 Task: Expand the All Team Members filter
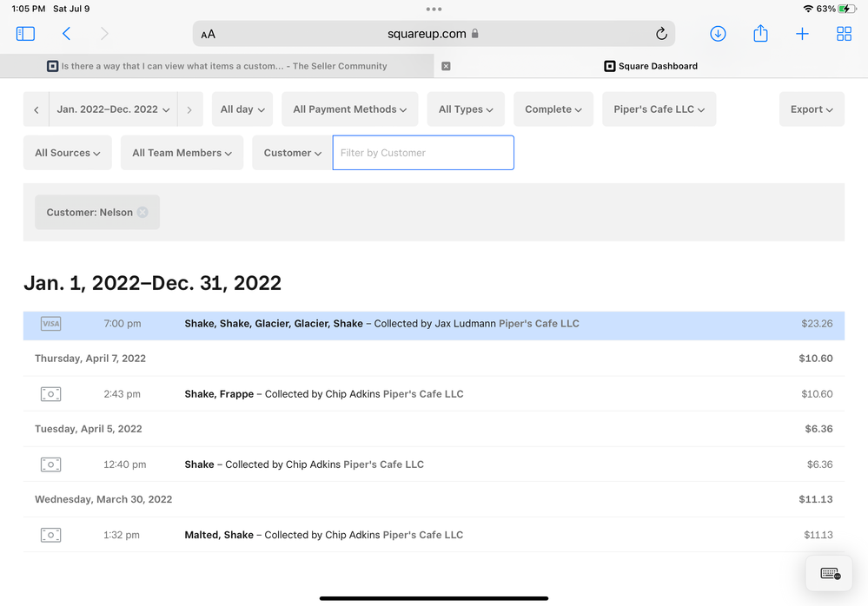tap(182, 153)
